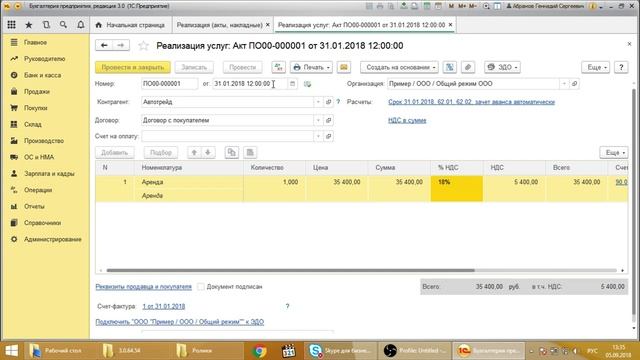Open the Администрирование section
Image resolution: width=640 pixels, height=360 pixels.
point(52,239)
